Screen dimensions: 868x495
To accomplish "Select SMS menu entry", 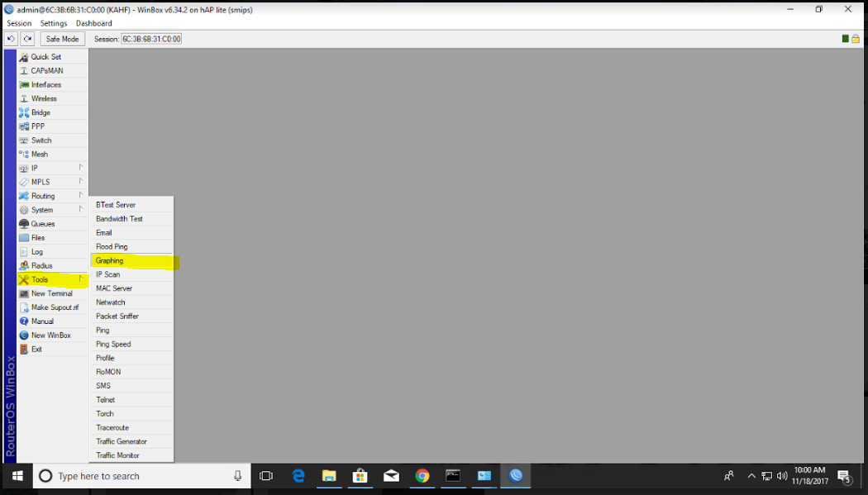I will [131, 386].
